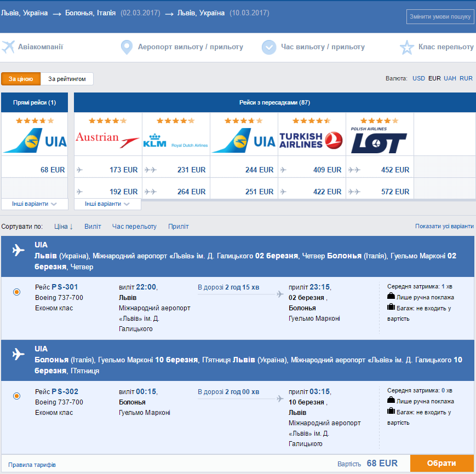Click the departure time checkmark icon
This screenshot has height=474, width=476.
point(269,47)
